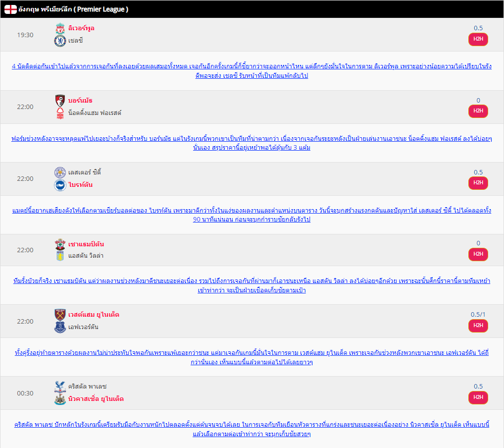Click team name นิวคาสเซิ่ล ยูไนเต็ด
The image size is (504, 448).
point(96,399)
